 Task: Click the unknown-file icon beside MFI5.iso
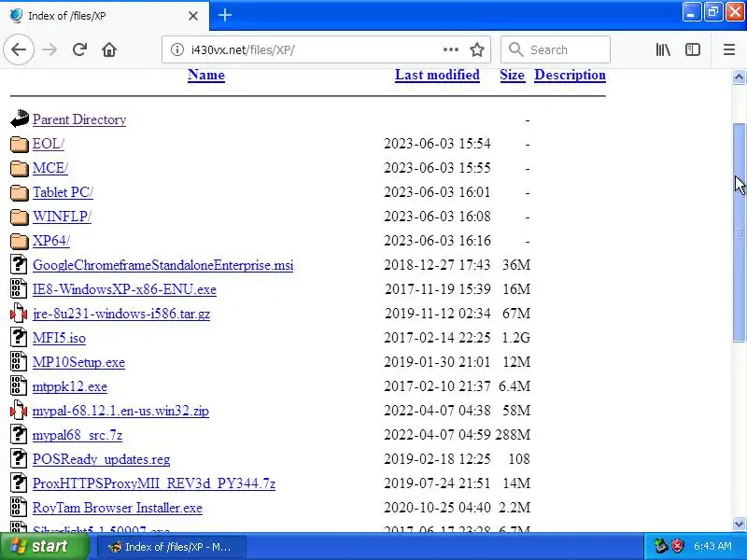18,338
